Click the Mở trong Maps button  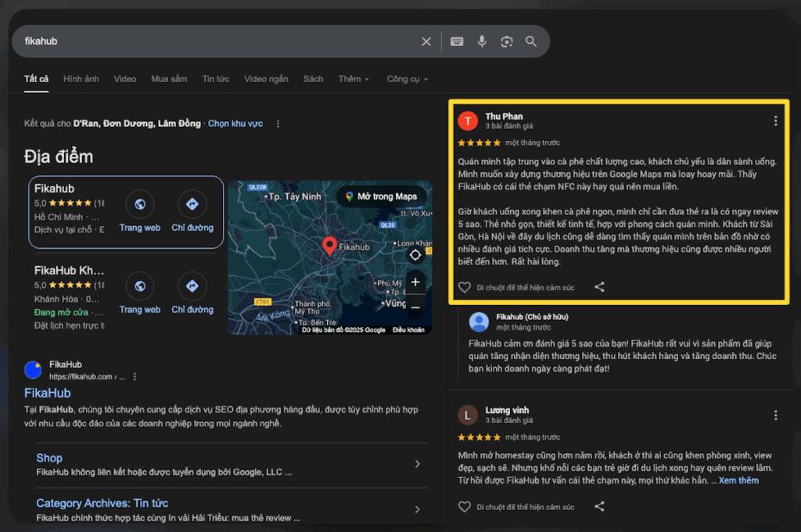[382, 196]
